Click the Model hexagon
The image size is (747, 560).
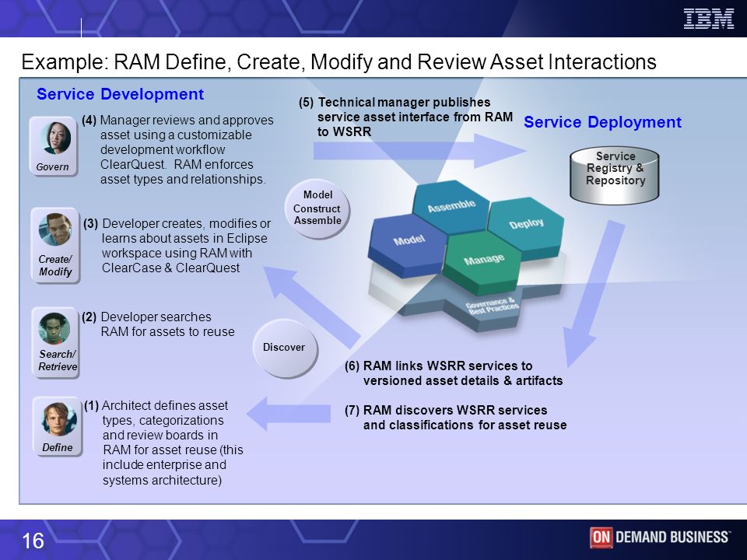409,245
